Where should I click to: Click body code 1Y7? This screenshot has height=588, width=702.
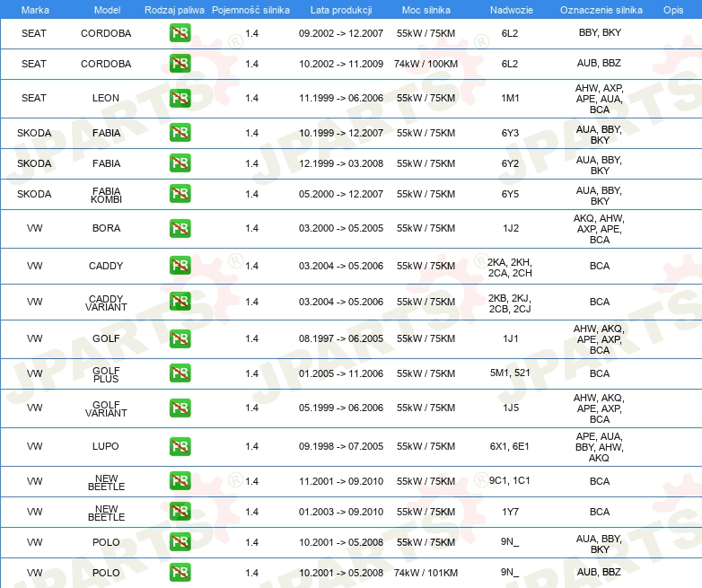point(510,512)
